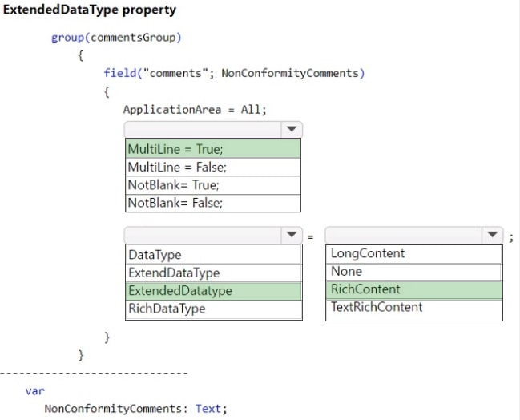Choose the 'RichDataType' option
The image size is (520, 420).
click(213, 309)
